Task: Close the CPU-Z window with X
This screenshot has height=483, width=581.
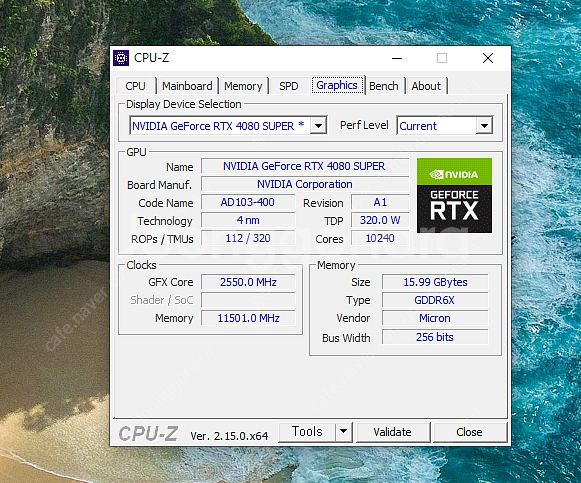Action: tap(488, 58)
